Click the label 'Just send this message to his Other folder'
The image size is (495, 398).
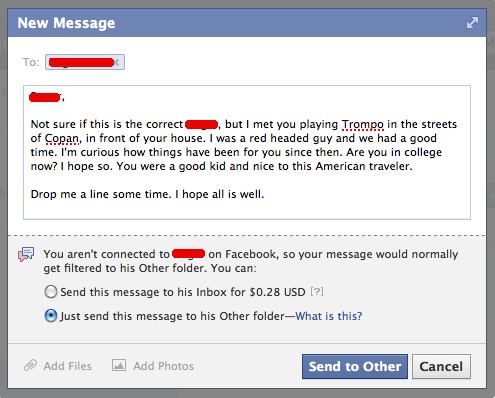(172, 316)
